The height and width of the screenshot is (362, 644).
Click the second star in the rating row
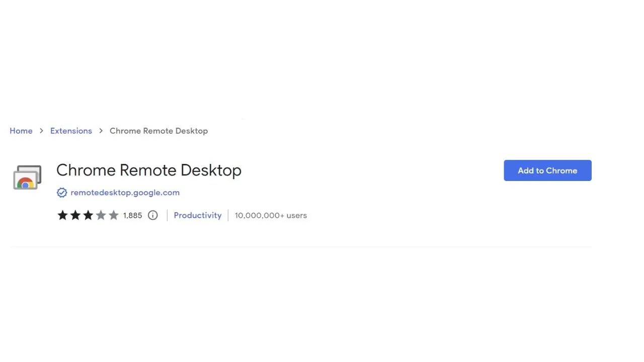click(75, 215)
